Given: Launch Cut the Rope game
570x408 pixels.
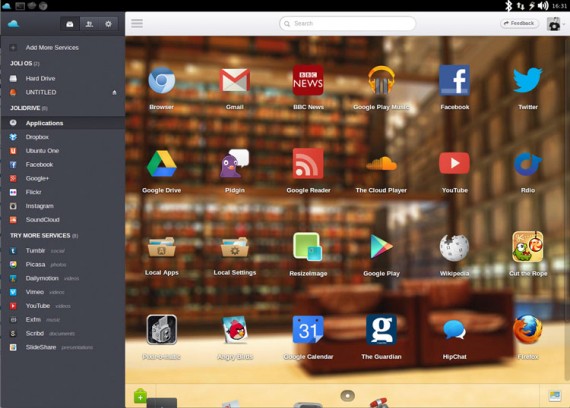Looking at the screenshot, I should tap(527, 247).
